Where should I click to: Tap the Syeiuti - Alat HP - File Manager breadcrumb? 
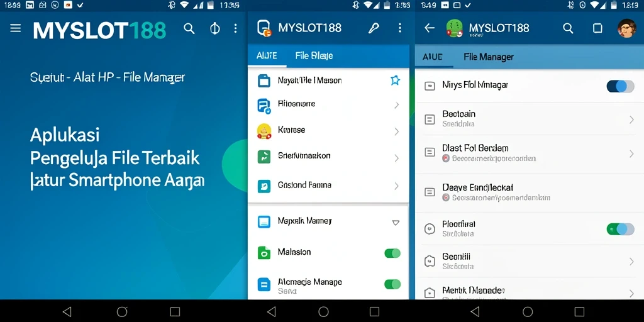[x=108, y=77]
